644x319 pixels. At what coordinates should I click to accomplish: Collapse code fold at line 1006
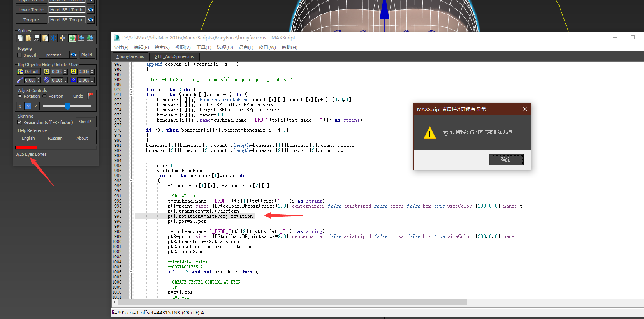(132, 272)
